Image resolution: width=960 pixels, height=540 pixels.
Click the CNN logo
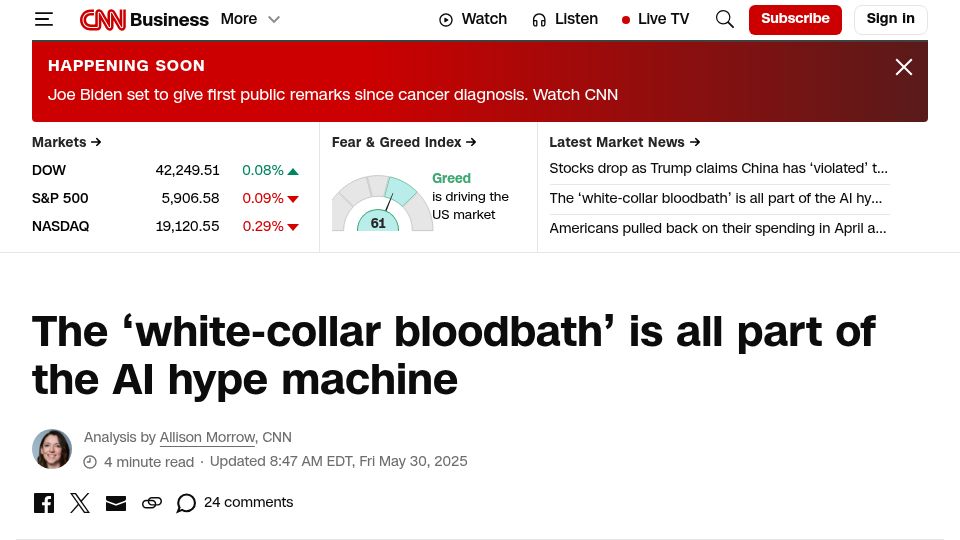pos(103,20)
